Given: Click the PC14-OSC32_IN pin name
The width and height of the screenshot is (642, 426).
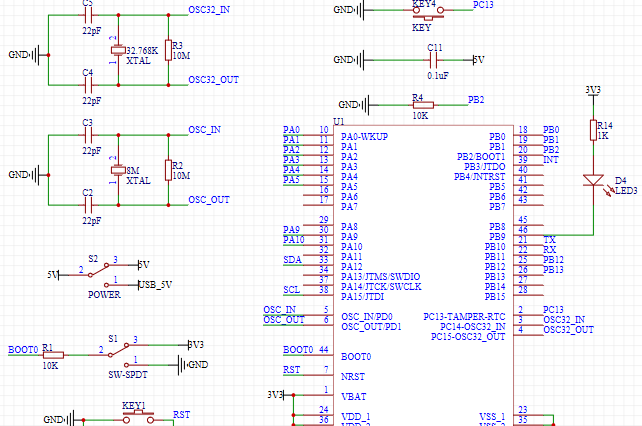Looking at the screenshot, I should click(473, 326).
